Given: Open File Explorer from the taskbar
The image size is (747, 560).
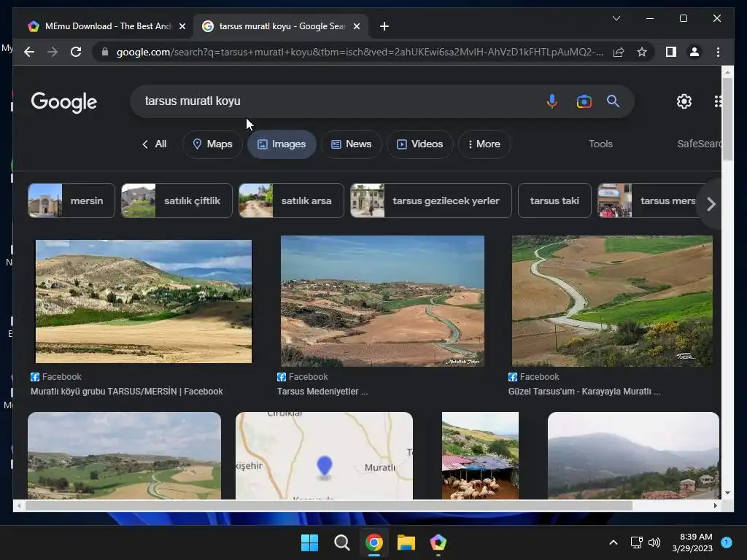Looking at the screenshot, I should pos(406,542).
